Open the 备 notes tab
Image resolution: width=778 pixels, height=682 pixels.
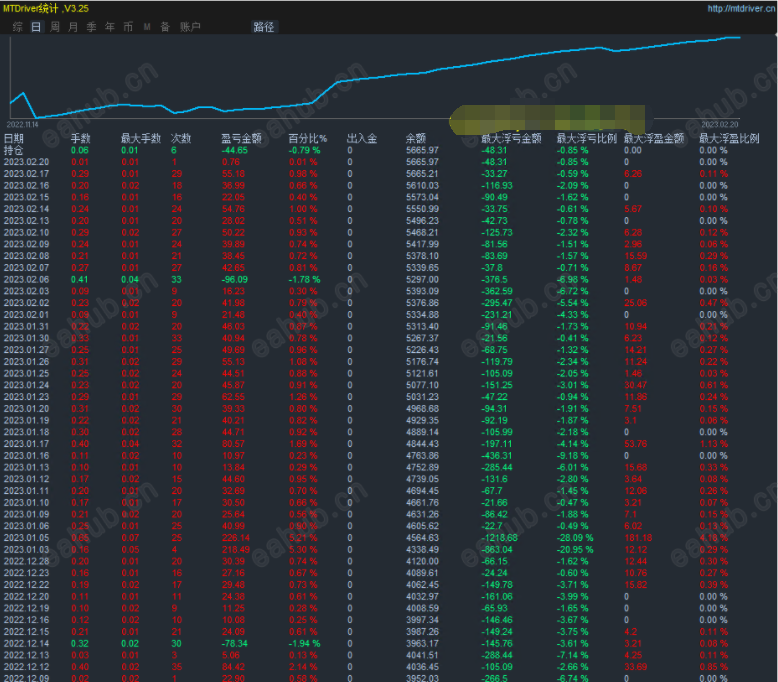tap(165, 27)
